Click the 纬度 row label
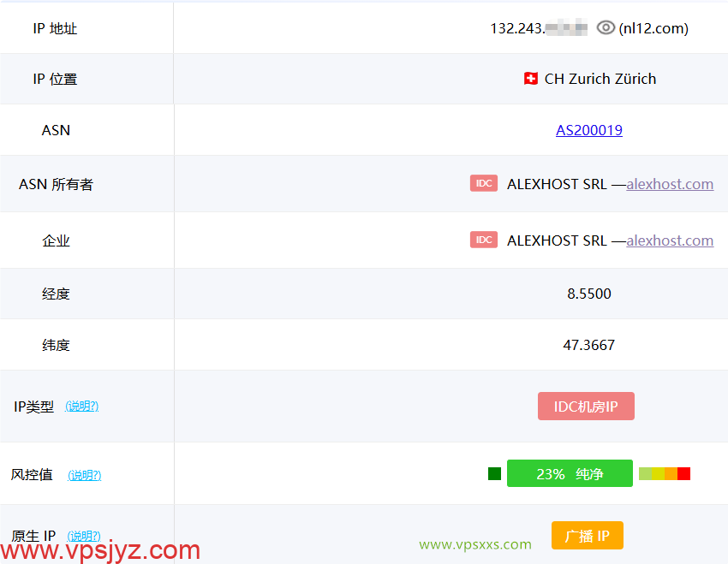Image resolution: width=728 pixels, height=564 pixels. click(x=56, y=345)
